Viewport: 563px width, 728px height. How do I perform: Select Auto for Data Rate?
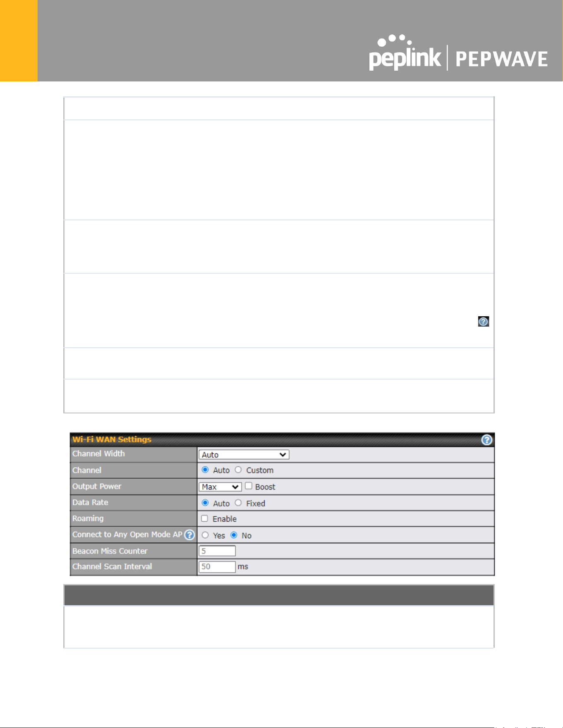tap(205, 503)
